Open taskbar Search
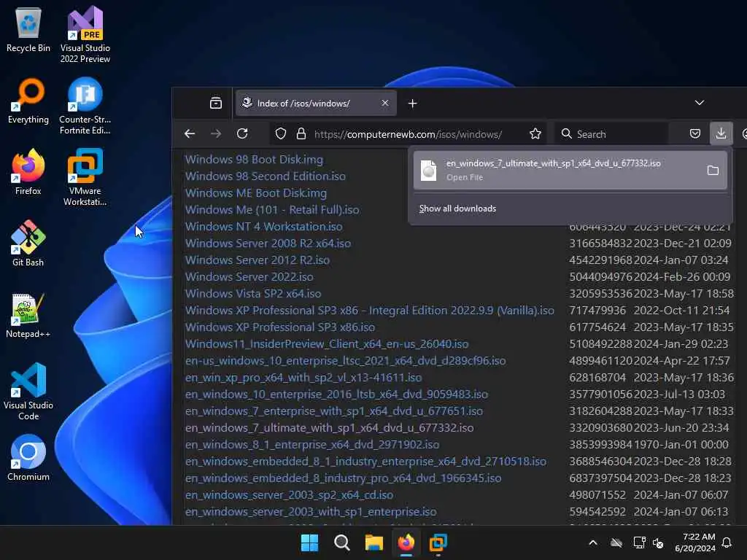This screenshot has width=747, height=560. pos(342,542)
